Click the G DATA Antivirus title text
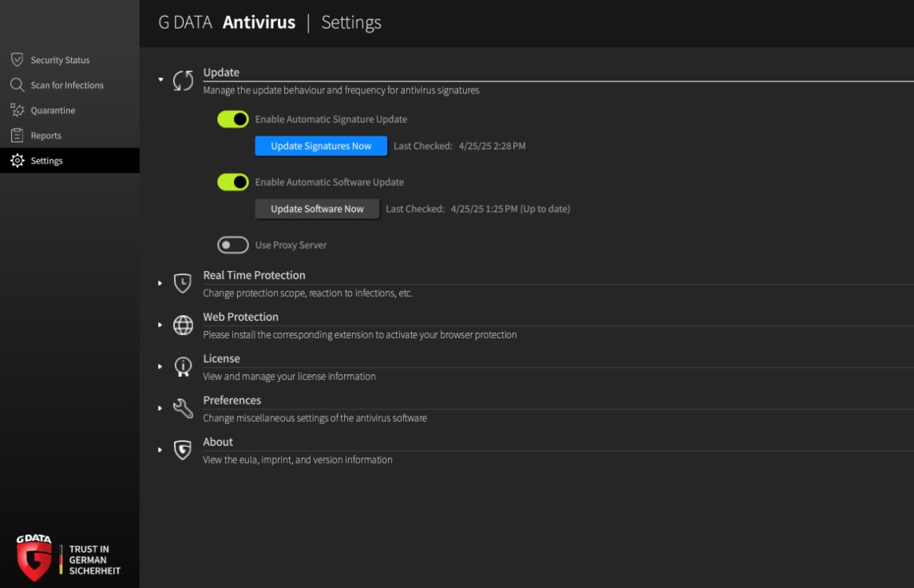 pyautogui.click(x=227, y=22)
